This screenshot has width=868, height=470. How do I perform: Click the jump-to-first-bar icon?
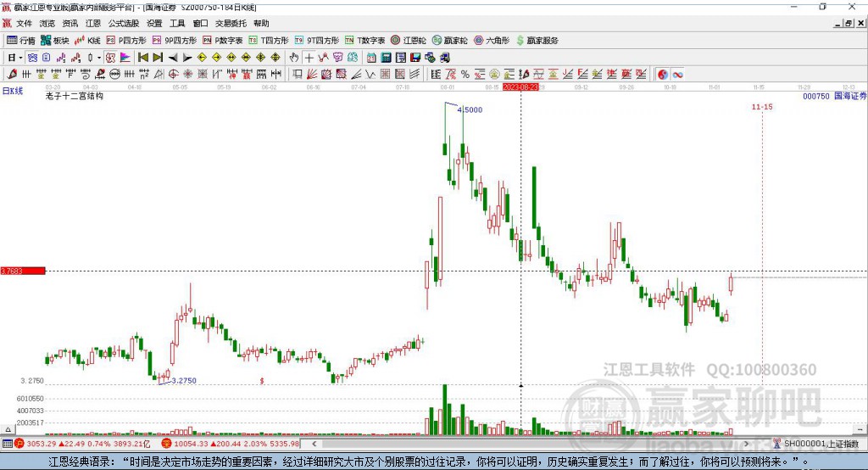click(x=142, y=58)
